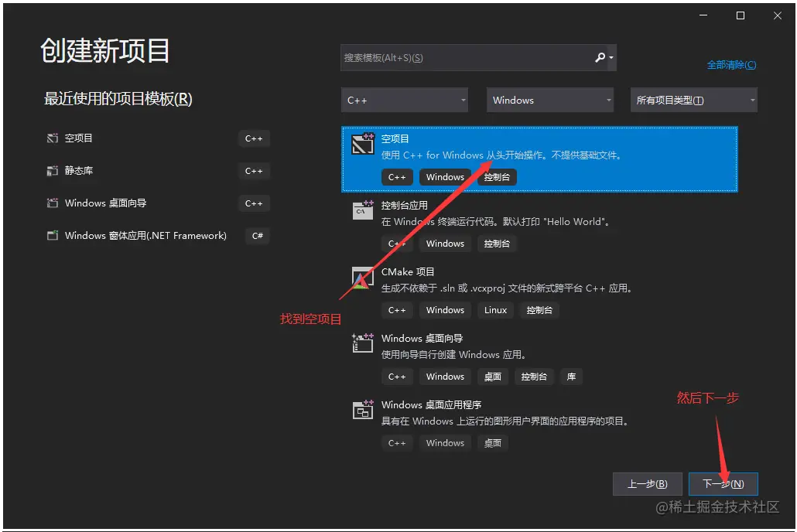Open the Windows platform filter dropdown
Image resolution: width=797 pixels, height=532 pixels.
point(550,100)
